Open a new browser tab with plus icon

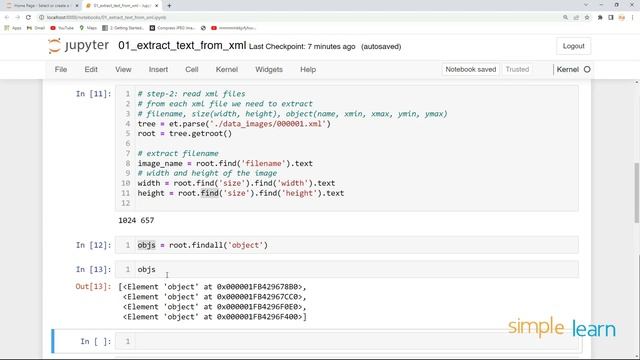click(169, 6)
